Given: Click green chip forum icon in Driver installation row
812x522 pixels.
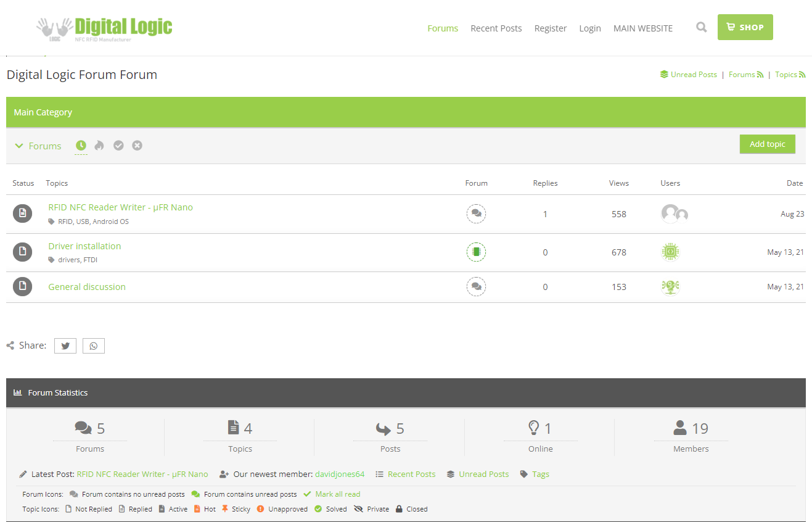Looking at the screenshot, I should pyautogui.click(x=476, y=252).
